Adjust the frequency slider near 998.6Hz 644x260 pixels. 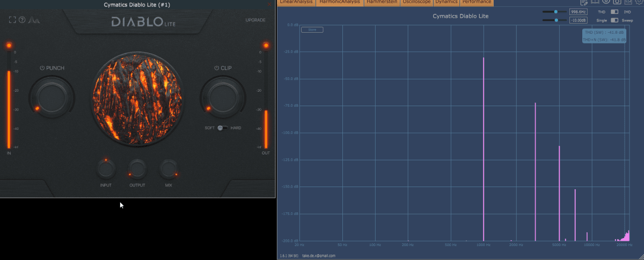click(x=554, y=11)
